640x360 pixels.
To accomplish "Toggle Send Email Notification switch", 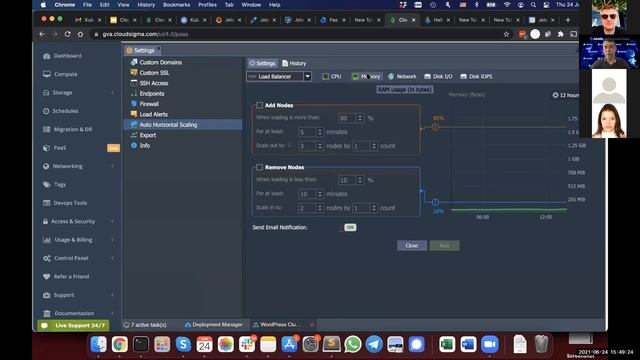I will (350, 227).
